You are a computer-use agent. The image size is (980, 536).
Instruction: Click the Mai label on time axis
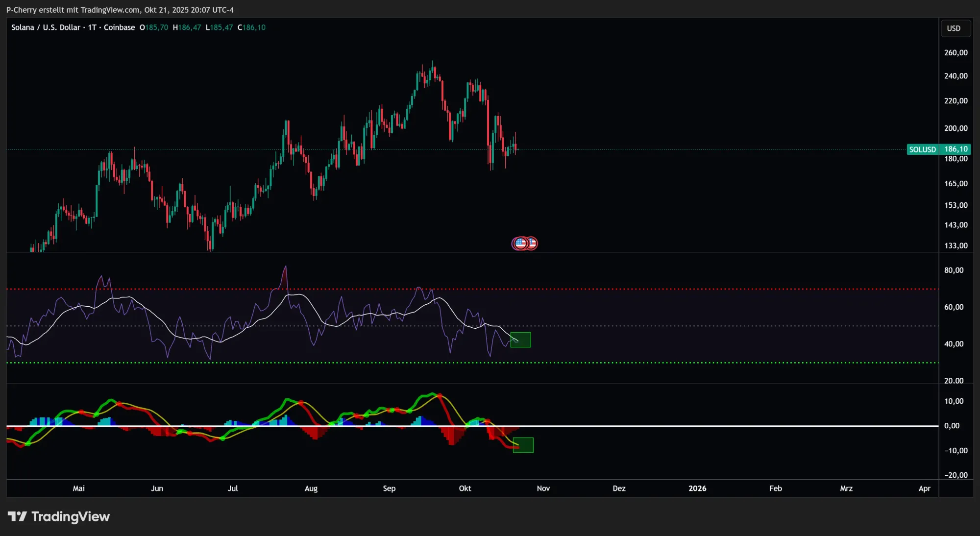(78, 488)
